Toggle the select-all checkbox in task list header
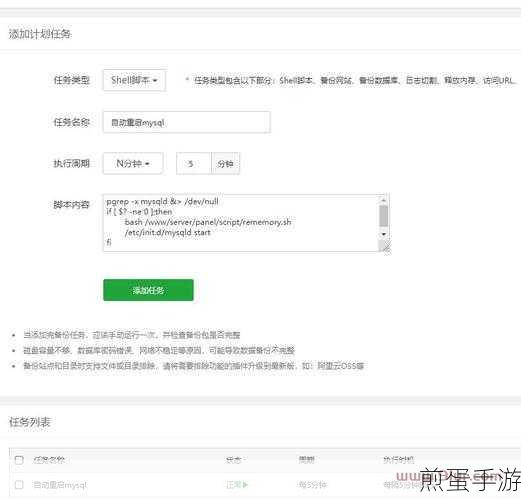This screenshot has width=521, height=500. pos(19,460)
